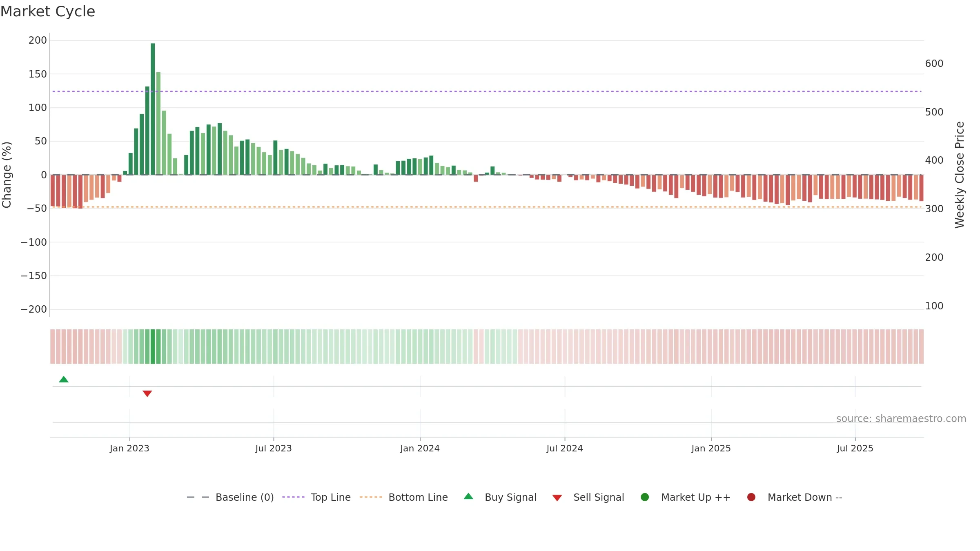This screenshot has width=980, height=551.
Task: Toggle the Sell Signal legend entry
Action: coord(588,497)
